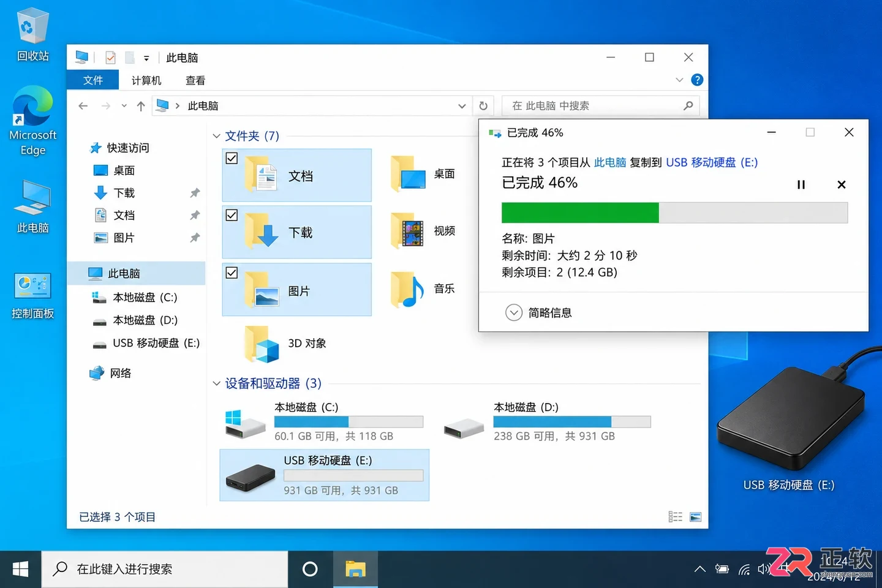Select 网络 in the navigation pane
The image size is (882, 588).
click(110, 373)
